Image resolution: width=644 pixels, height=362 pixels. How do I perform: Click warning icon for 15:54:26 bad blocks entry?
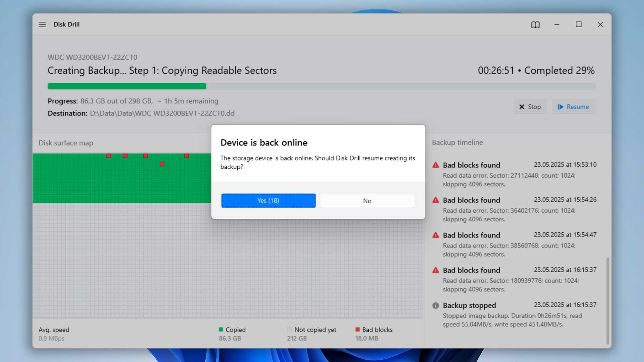(x=436, y=200)
